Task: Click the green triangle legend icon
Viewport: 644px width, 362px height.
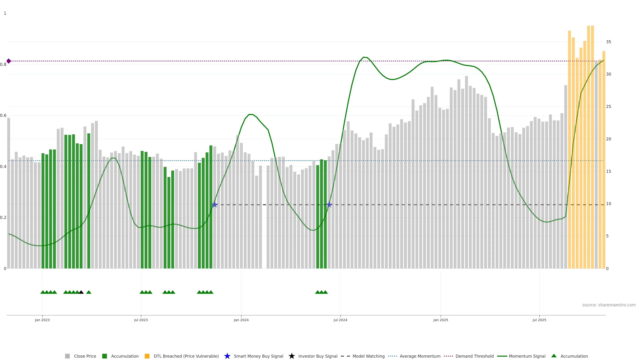Action: pyautogui.click(x=554, y=356)
